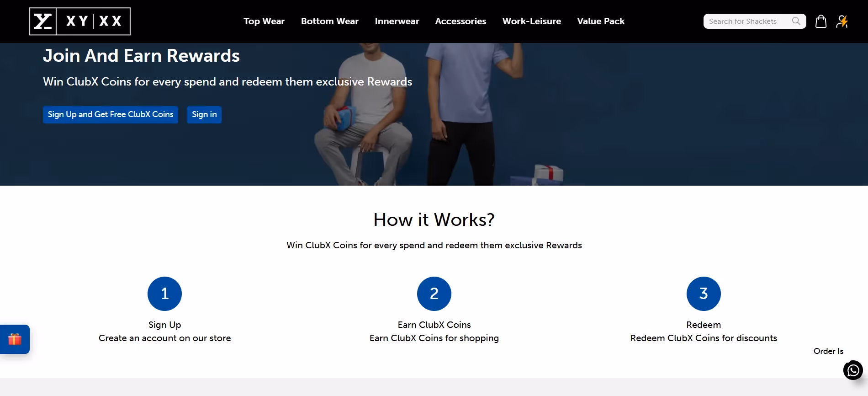
Task: Click the How it Works? heading
Action: pyautogui.click(x=434, y=220)
